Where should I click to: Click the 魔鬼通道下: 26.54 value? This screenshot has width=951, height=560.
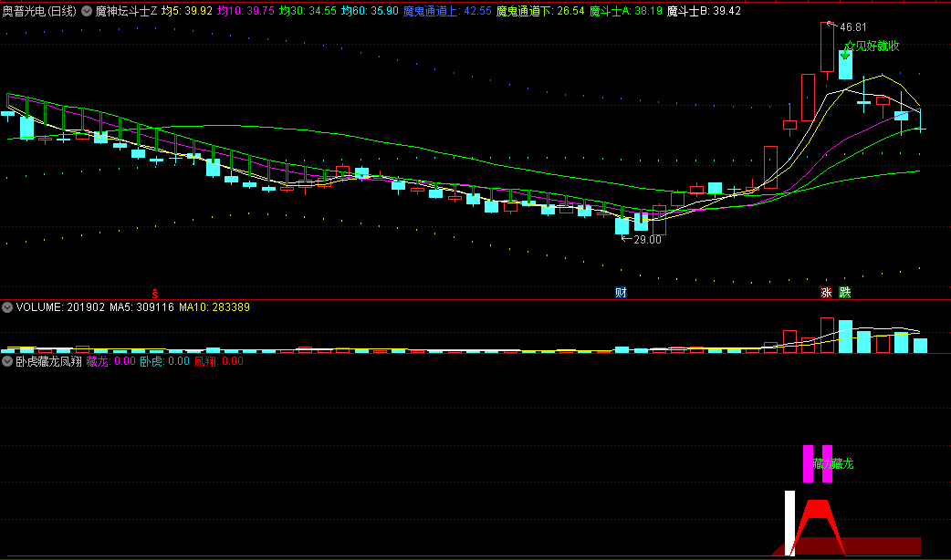pyautogui.click(x=540, y=11)
